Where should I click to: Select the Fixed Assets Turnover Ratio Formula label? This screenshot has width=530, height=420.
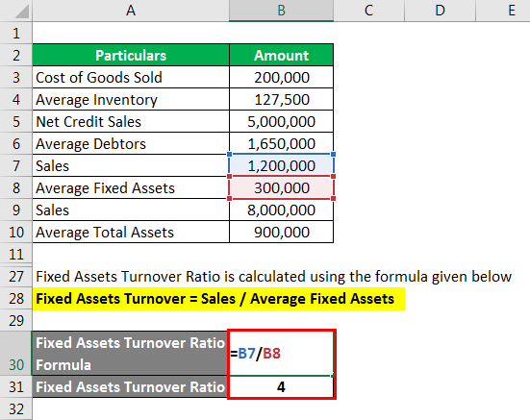point(131,353)
